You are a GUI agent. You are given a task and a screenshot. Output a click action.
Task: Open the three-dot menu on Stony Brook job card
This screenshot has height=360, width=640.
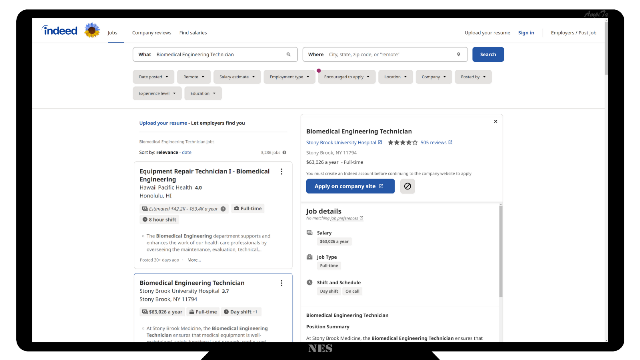tap(281, 283)
